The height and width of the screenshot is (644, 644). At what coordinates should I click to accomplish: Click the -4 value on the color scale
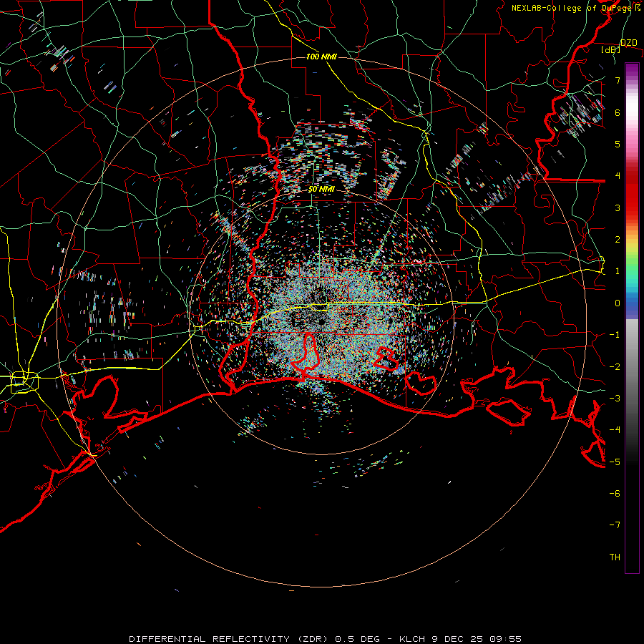615,430
